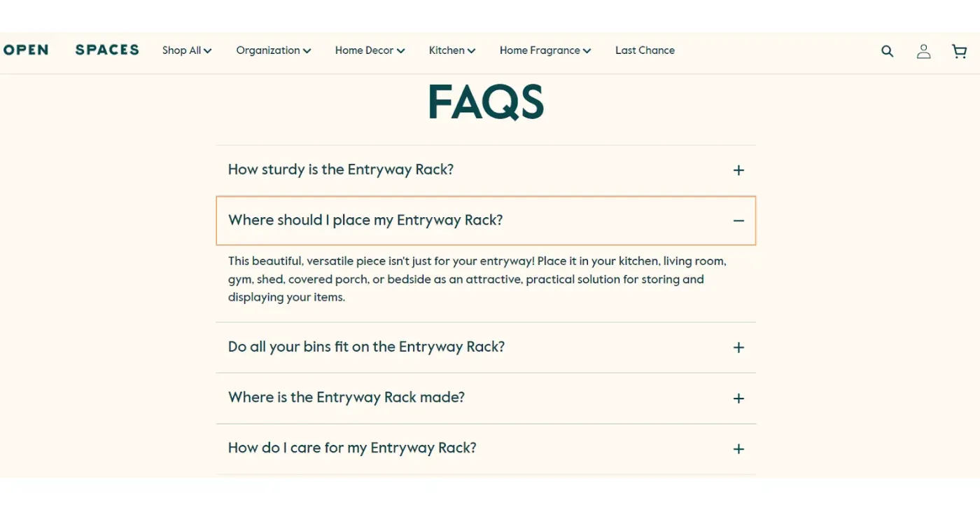Click plus icon beside bins fit question
Viewport: 980px width, 510px height.
click(738, 347)
